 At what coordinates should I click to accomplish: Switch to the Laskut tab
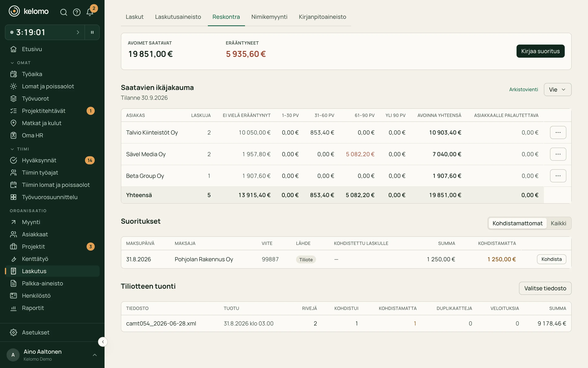click(135, 17)
